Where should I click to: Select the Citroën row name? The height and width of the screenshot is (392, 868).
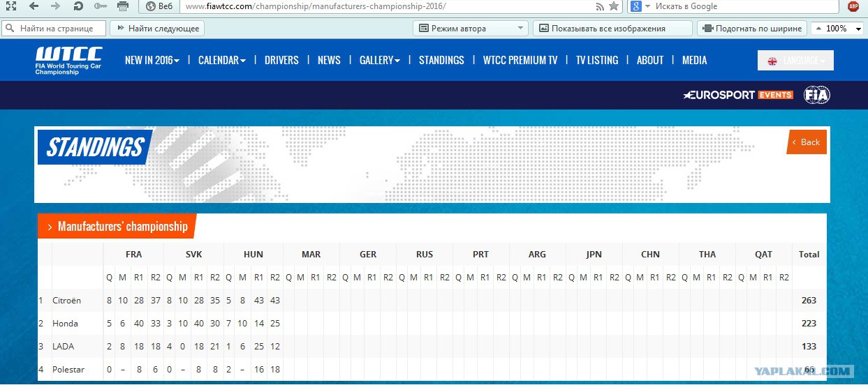point(66,300)
